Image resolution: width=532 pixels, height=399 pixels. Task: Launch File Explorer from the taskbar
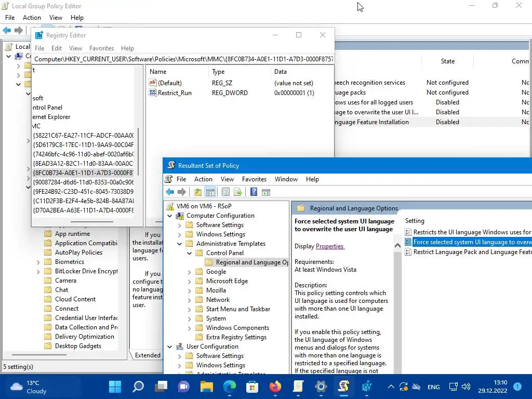pyautogui.click(x=207, y=387)
